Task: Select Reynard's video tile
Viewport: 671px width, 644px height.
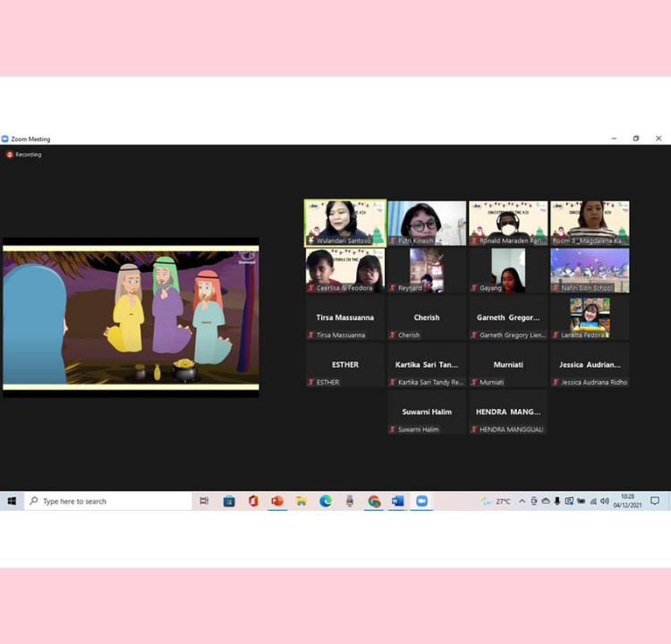Action: pos(427,270)
